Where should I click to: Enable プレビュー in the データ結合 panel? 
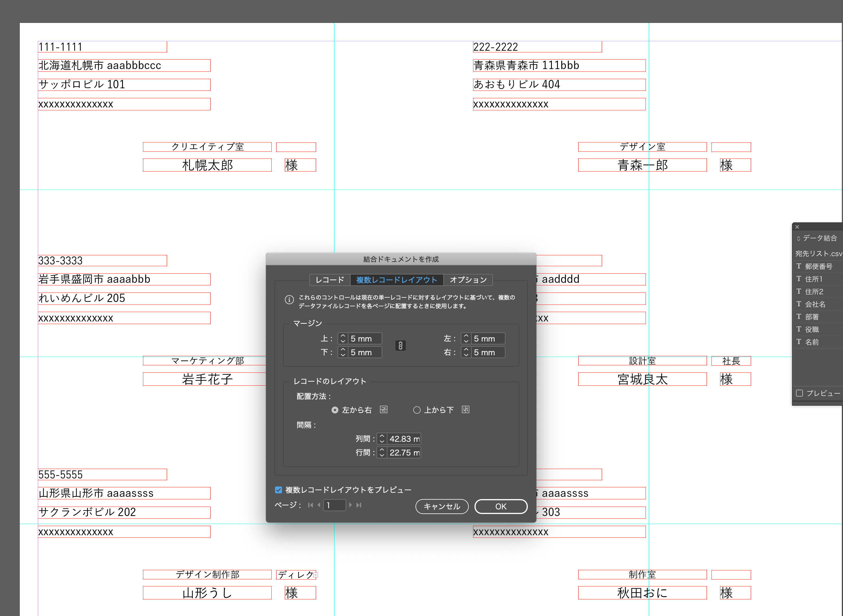[799, 393]
